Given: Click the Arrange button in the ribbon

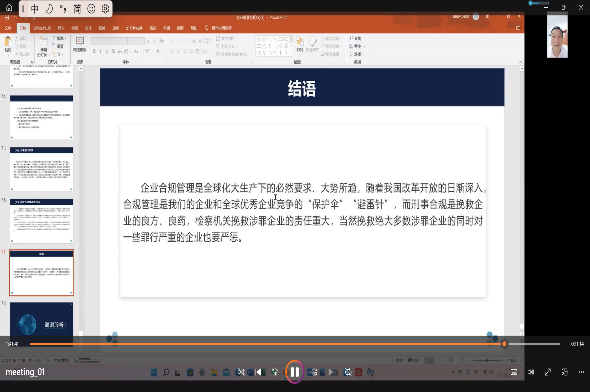Looking at the screenshot, I should pyautogui.click(x=300, y=44).
